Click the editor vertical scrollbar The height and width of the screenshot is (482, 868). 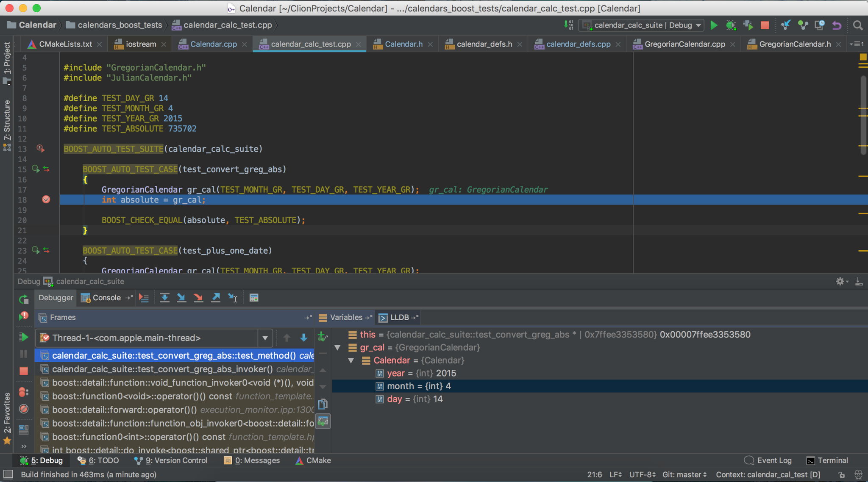point(863,114)
